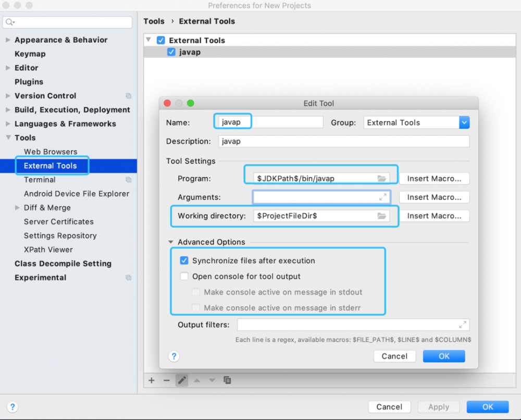This screenshot has height=420, width=521.
Task: Click the Output filters field
Action: (x=353, y=325)
